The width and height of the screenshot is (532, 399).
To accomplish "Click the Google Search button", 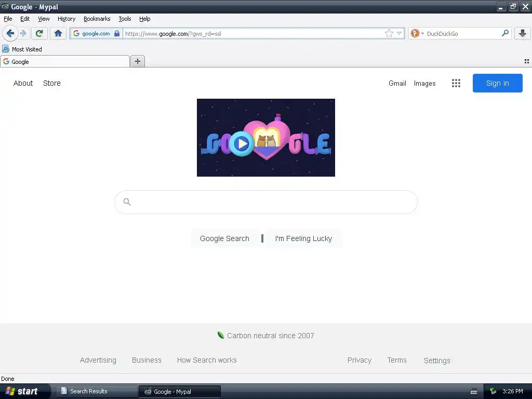I will 224,238.
